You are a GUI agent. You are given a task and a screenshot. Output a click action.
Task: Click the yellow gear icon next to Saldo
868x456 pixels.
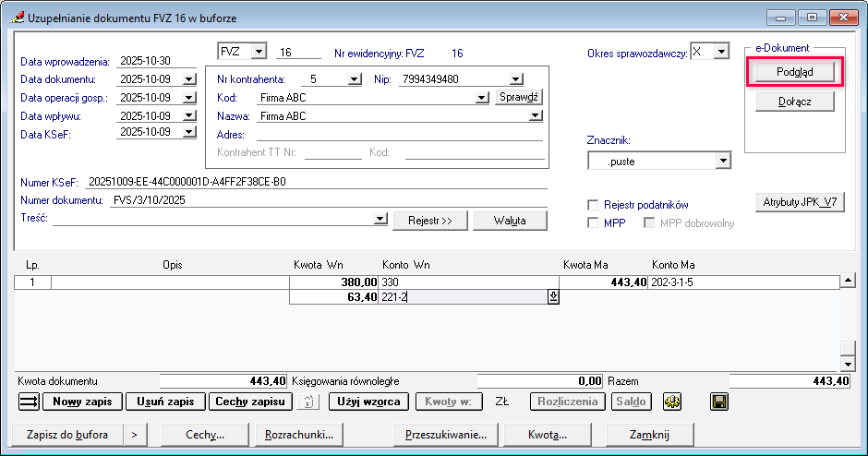coord(671,402)
